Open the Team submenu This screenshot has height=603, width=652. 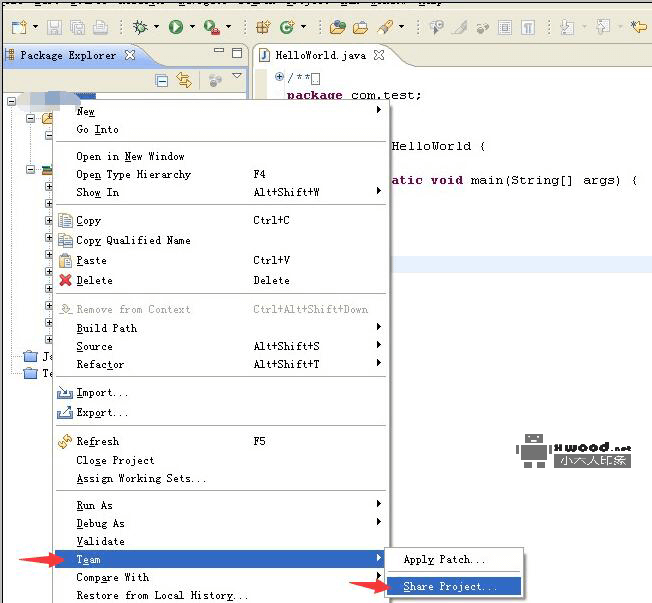pos(221,559)
